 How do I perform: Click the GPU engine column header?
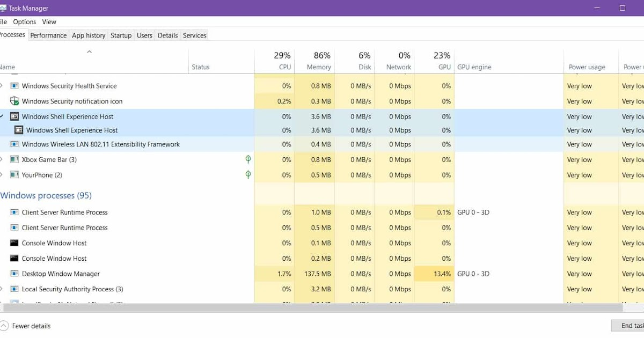pyautogui.click(x=509, y=61)
